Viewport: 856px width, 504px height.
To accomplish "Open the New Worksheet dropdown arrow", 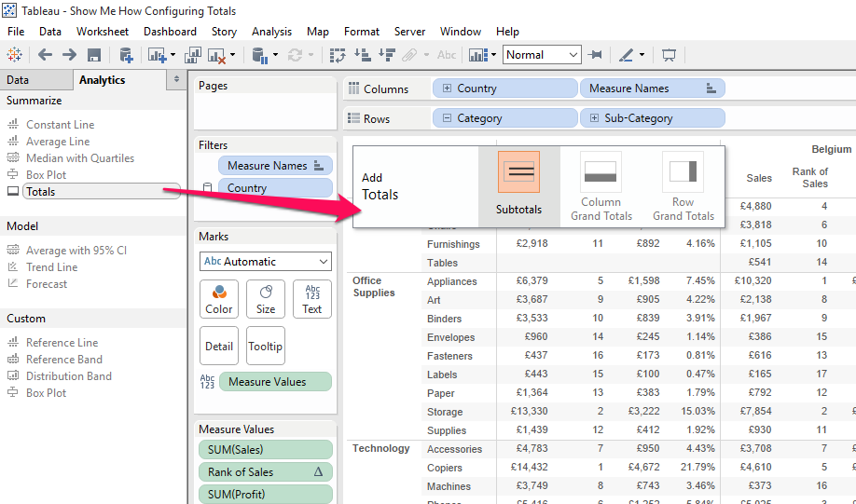I will [x=173, y=55].
